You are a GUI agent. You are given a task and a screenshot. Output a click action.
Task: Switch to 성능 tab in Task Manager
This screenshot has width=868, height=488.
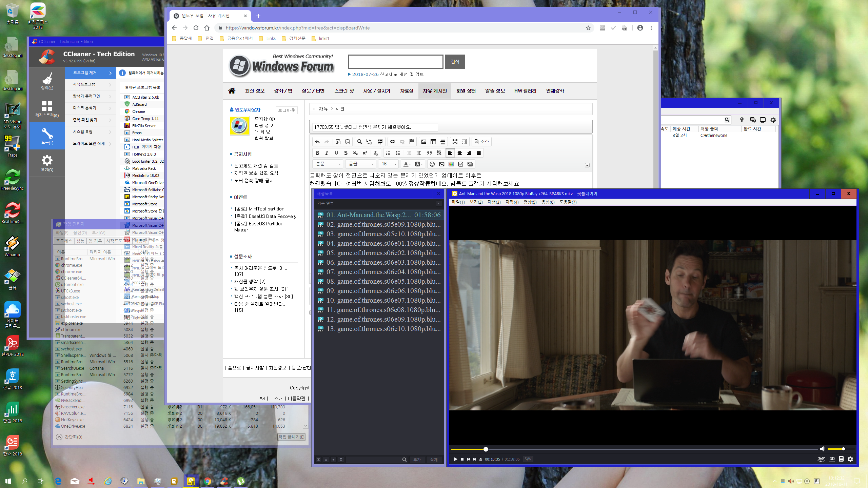[80, 241]
